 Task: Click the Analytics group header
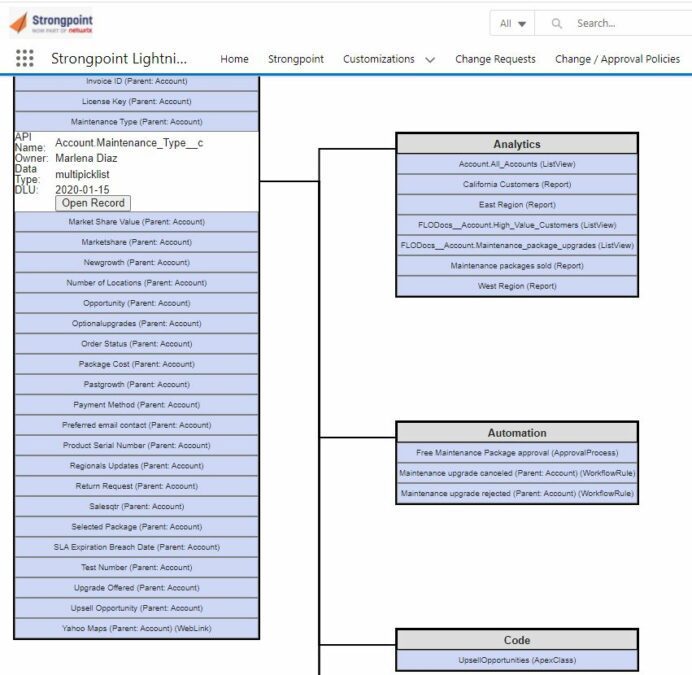pos(517,144)
